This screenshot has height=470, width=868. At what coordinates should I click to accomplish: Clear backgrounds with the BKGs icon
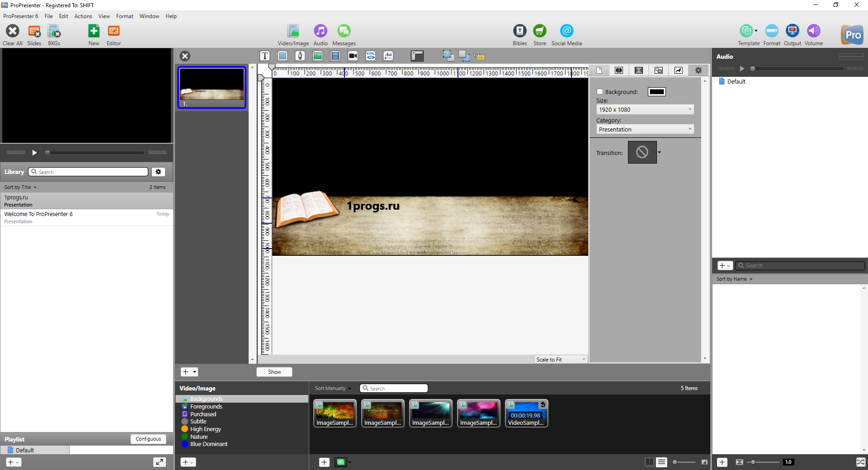(x=54, y=31)
